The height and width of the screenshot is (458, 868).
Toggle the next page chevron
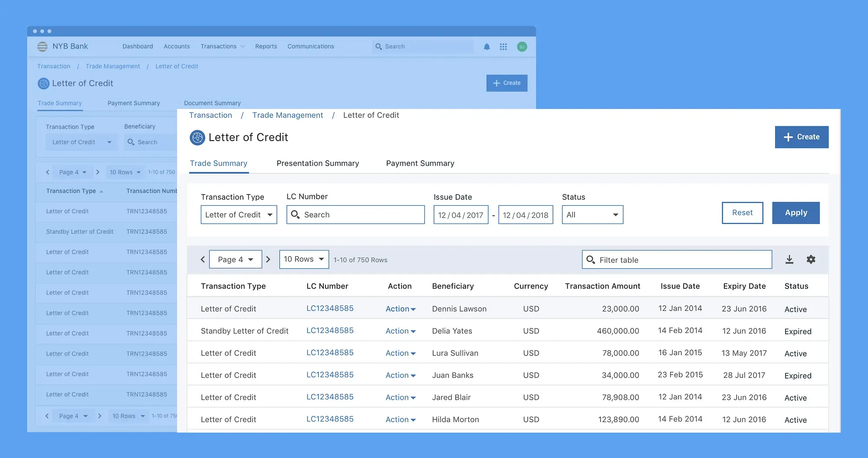269,259
